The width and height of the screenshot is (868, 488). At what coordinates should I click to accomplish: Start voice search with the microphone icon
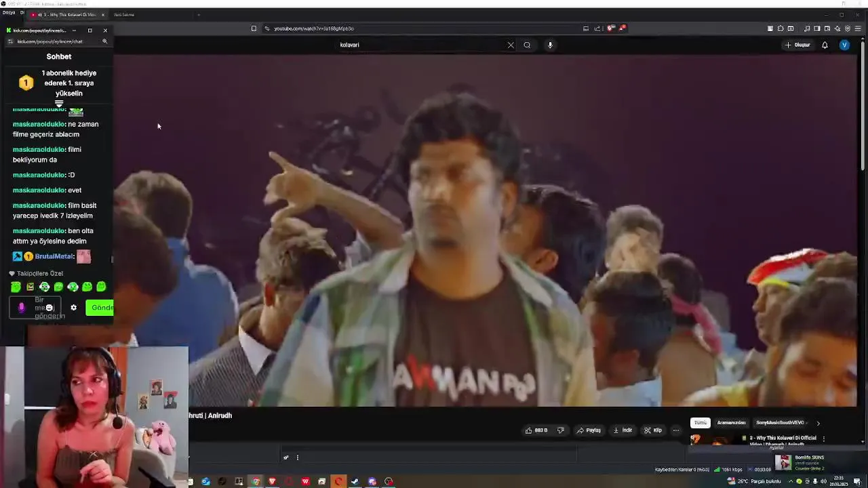[x=550, y=45]
